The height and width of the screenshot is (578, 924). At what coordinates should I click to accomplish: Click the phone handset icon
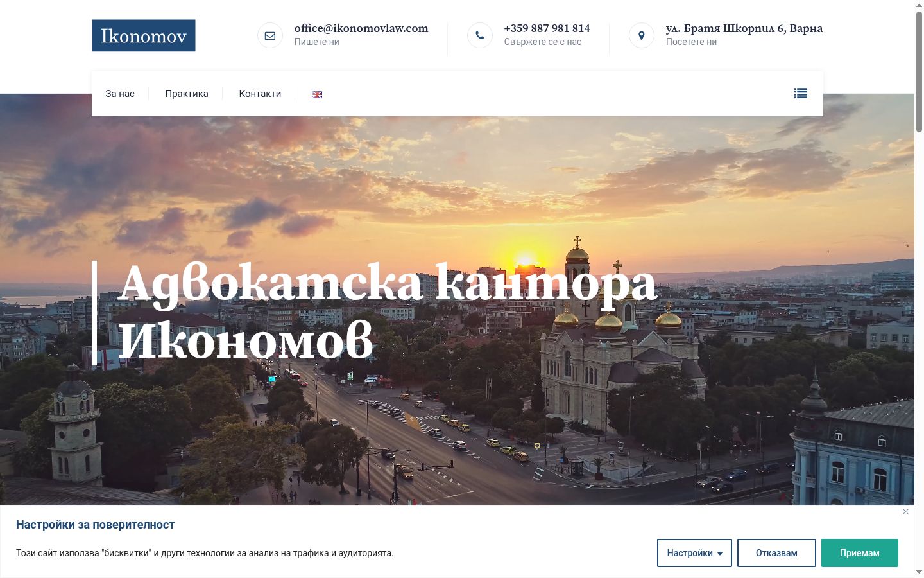[480, 35]
